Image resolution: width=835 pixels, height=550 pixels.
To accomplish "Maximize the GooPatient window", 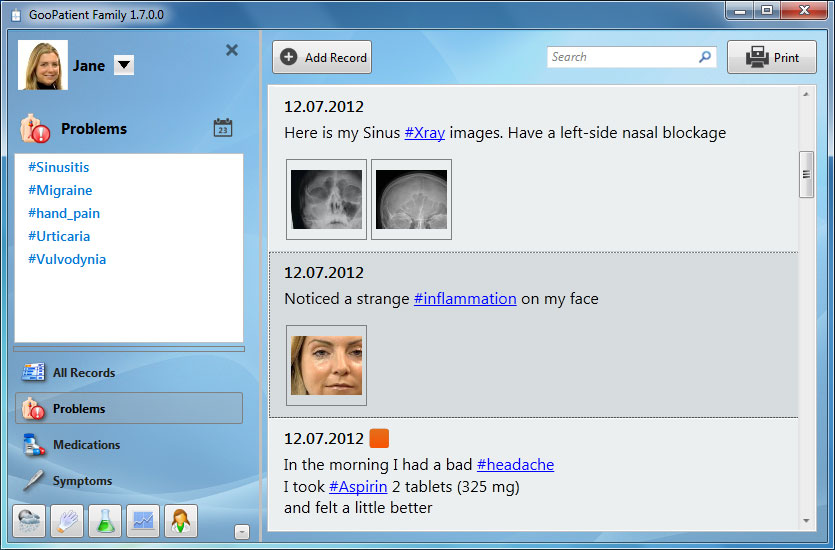I will click(767, 10).
